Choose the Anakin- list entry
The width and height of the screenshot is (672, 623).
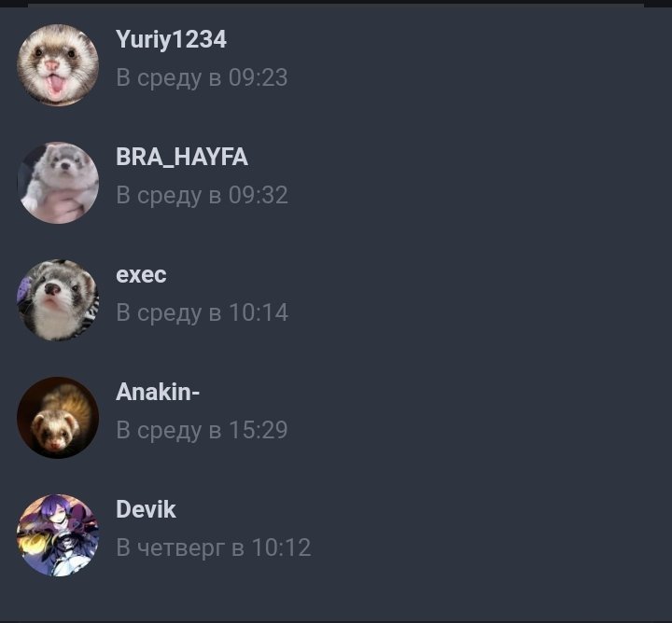click(336, 418)
